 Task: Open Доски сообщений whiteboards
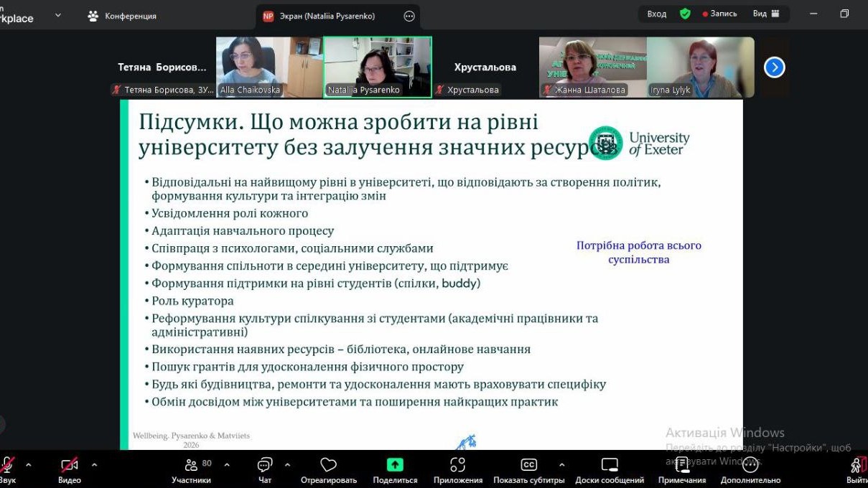click(x=610, y=465)
